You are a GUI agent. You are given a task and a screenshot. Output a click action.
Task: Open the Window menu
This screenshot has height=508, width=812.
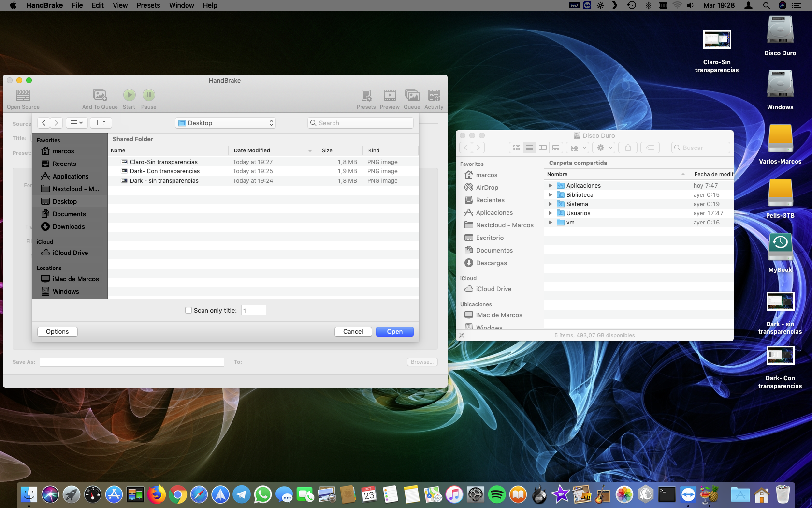(181, 5)
